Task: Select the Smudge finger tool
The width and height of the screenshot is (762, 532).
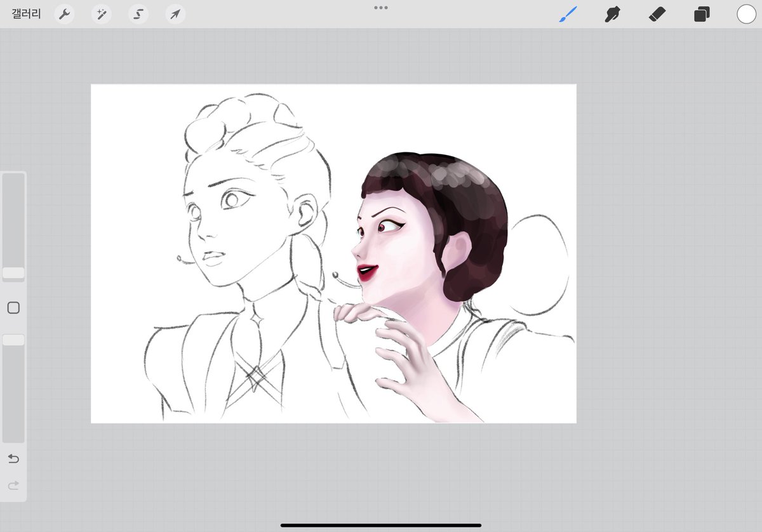Action: pos(612,14)
